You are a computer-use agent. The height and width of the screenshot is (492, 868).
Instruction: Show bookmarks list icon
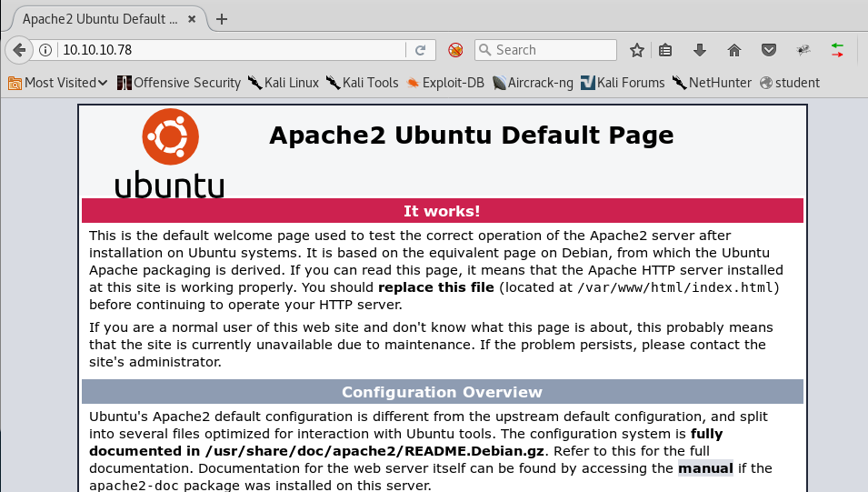pyautogui.click(x=665, y=50)
